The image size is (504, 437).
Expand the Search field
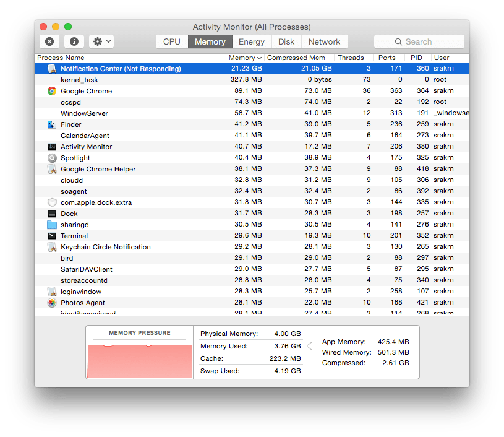[x=419, y=41]
